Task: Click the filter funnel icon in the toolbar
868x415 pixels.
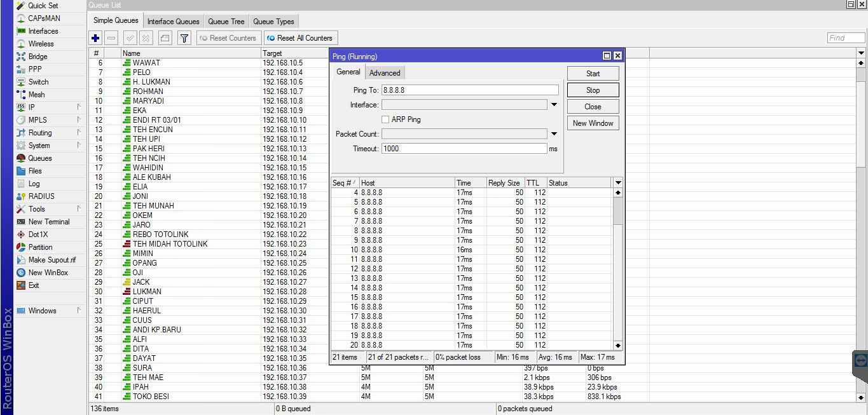Action: (x=184, y=38)
